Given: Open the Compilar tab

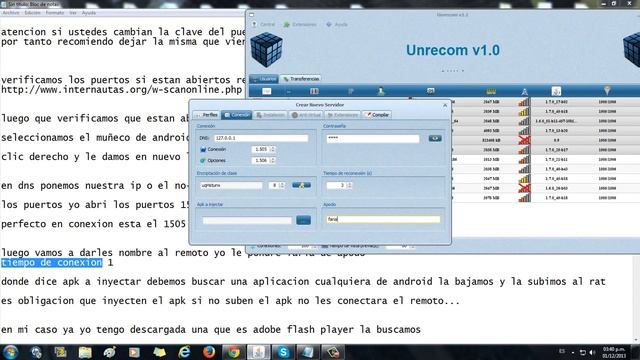Looking at the screenshot, I should [377, 115].
